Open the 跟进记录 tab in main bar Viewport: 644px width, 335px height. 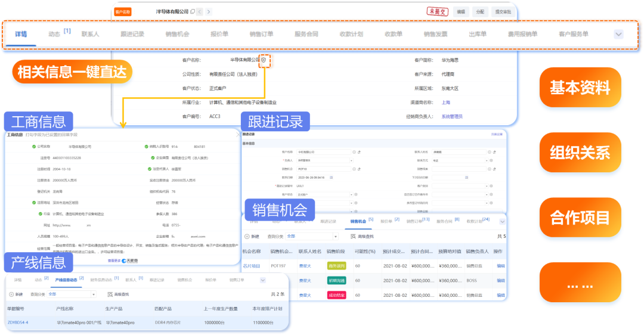point(132,34)
